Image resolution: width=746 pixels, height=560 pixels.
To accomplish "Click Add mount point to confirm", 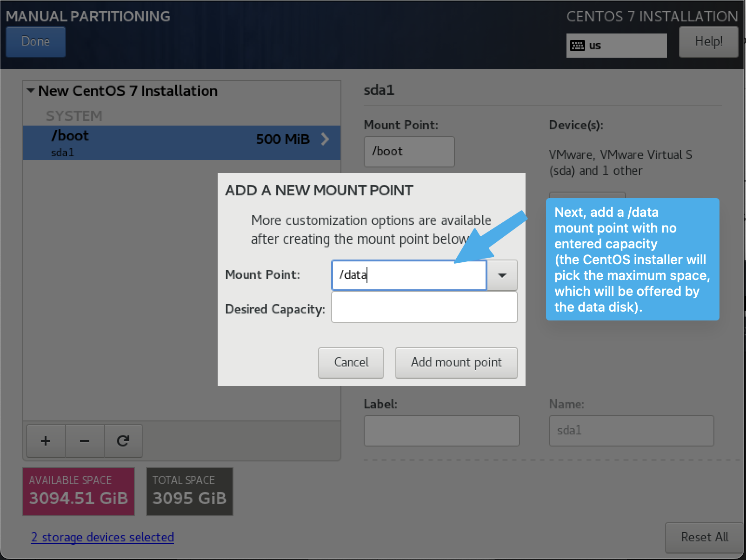I will [x=456, y=362].
